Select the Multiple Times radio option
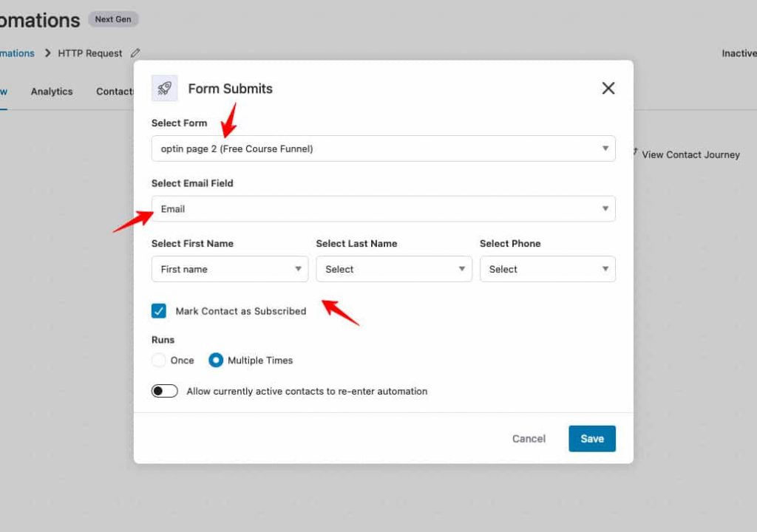Viewport: 757px width, 532px height. click(216, 360)
